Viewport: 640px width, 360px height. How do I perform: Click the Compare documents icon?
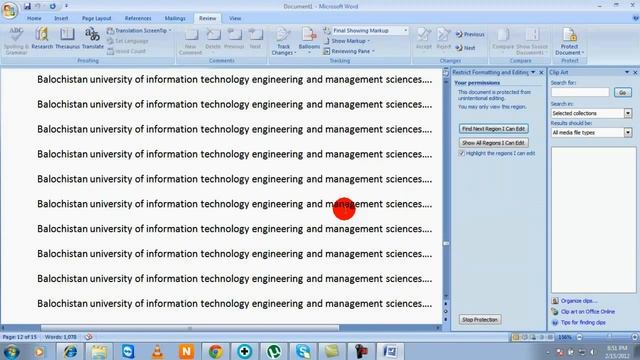point(503,39)
